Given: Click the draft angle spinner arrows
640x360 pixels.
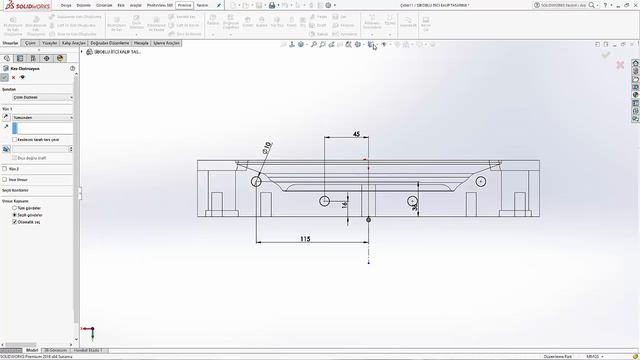Looking at the screenshot, I should tap(71, 149).
